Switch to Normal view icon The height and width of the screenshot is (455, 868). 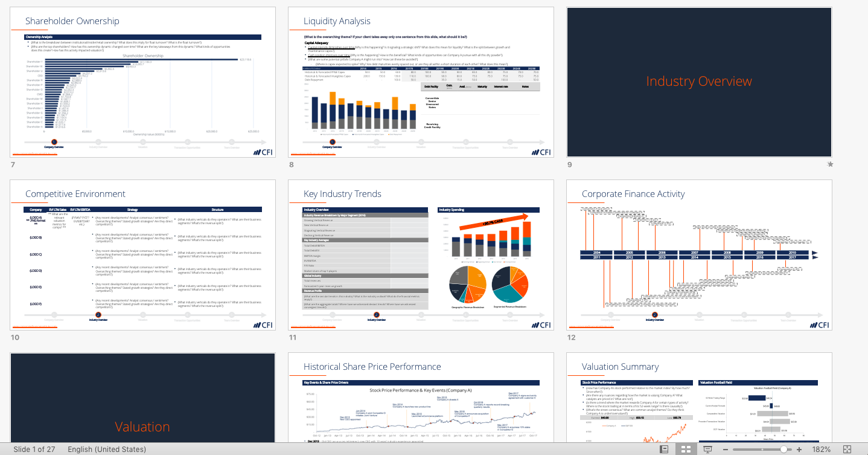point(664,450)
